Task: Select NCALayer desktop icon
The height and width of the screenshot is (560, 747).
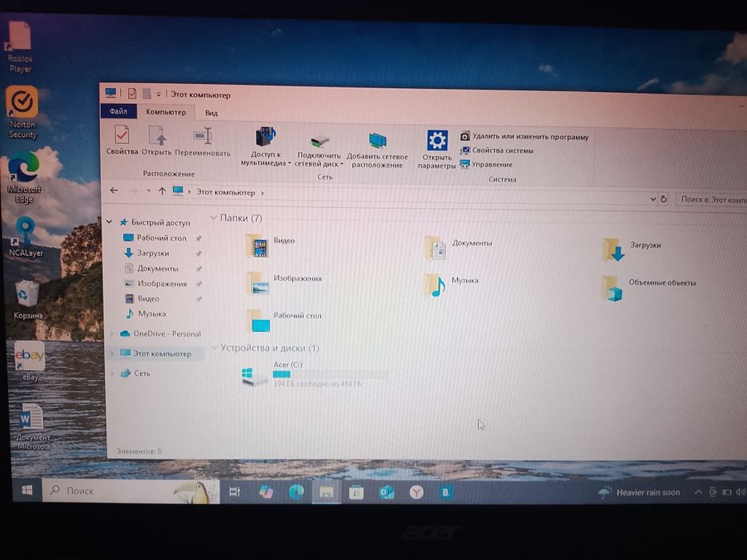Action: [x=26, y=237]
